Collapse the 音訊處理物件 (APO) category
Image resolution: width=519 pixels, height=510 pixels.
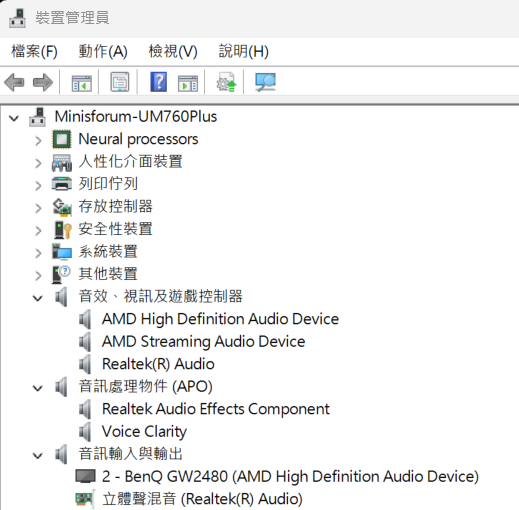pyautogui.click(x=38, y=388)
